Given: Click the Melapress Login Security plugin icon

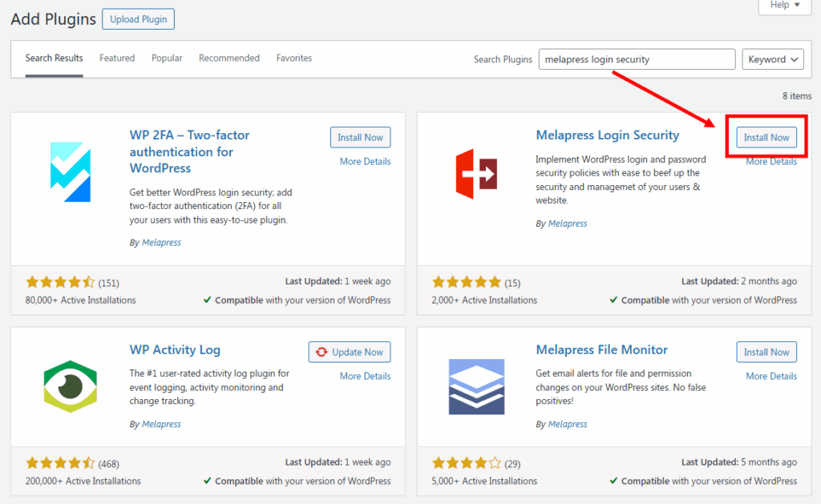Looking at the screenshot, I should (x=476, y=174).
